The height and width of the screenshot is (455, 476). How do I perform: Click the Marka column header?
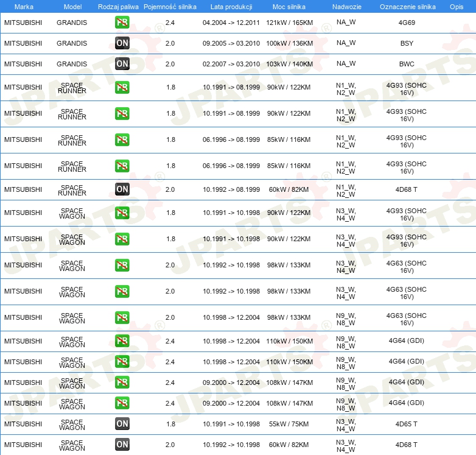point(24,7)
